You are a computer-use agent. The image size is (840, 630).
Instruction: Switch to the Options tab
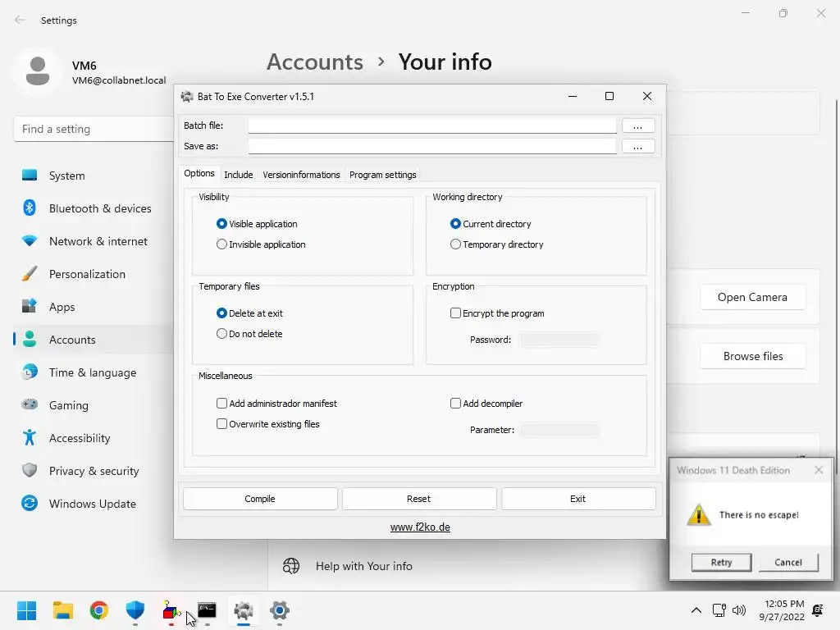(199, 174)
